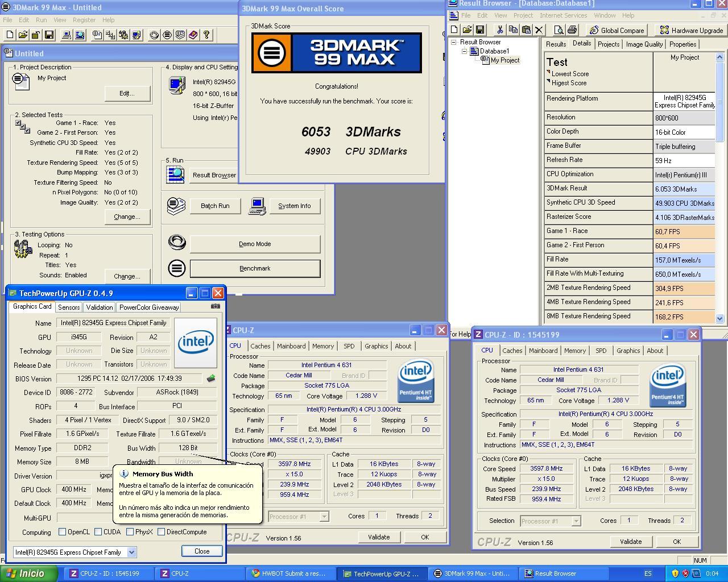Open Mainboard tab in CPU-Z ID 1545199 window

543,351
